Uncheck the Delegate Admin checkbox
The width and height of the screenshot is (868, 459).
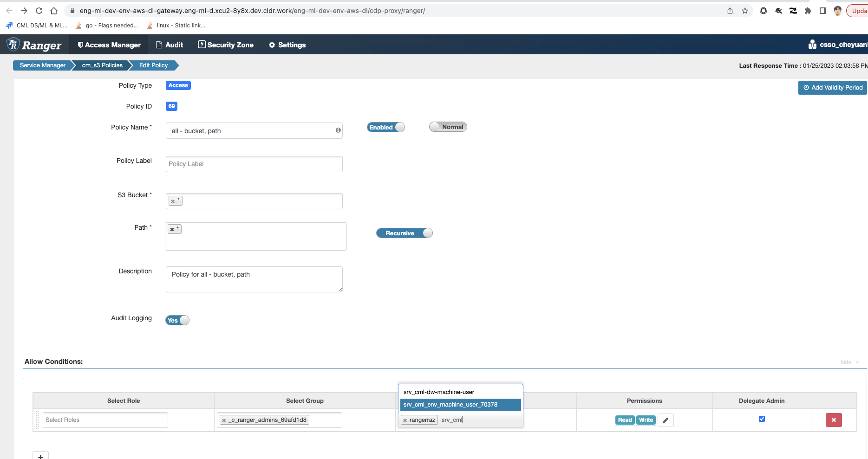click(762, 419)
